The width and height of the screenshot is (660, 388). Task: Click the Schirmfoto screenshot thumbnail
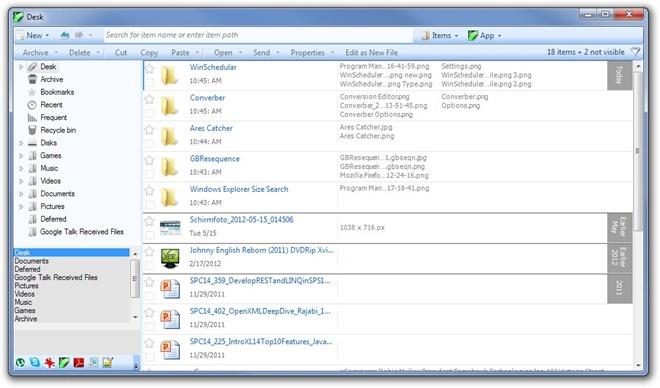click(x=170, y=228)
